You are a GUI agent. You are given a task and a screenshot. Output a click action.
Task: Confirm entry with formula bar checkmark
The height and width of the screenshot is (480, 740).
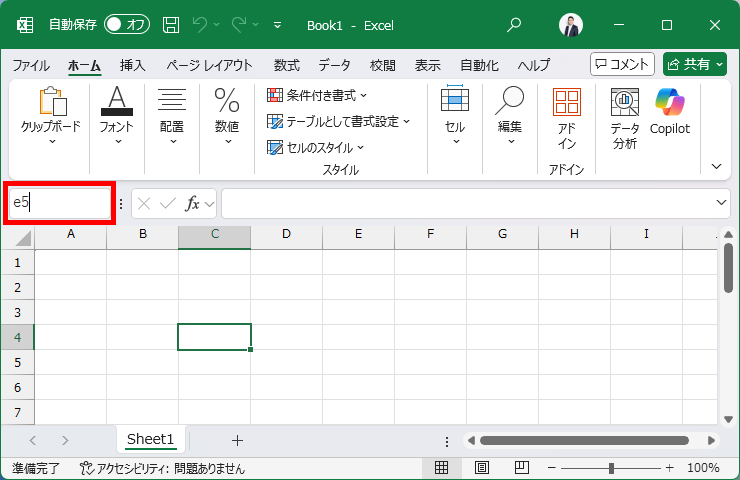pyautogui.click(x=168, y=203)
